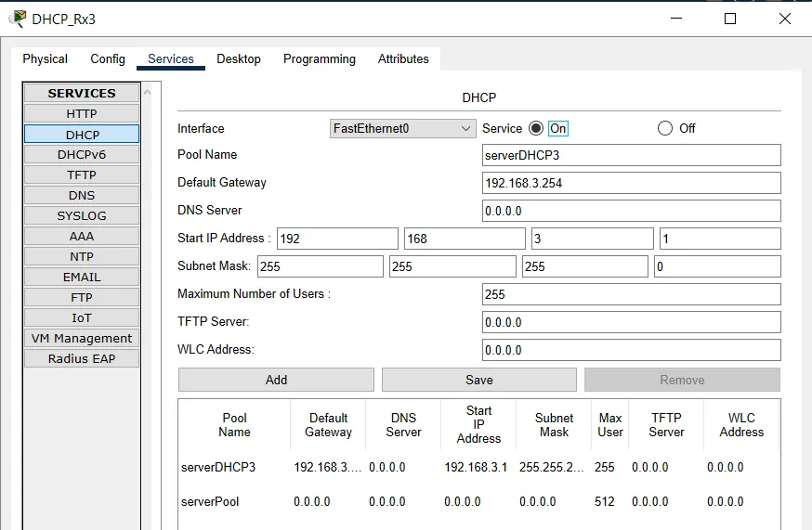Go to the Programming tab

(x=320, y=59)
